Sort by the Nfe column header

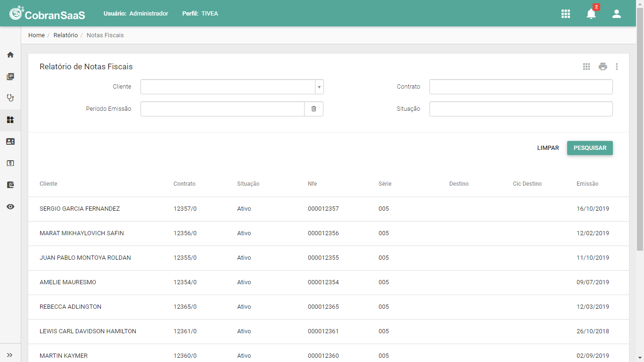[312, 184]
